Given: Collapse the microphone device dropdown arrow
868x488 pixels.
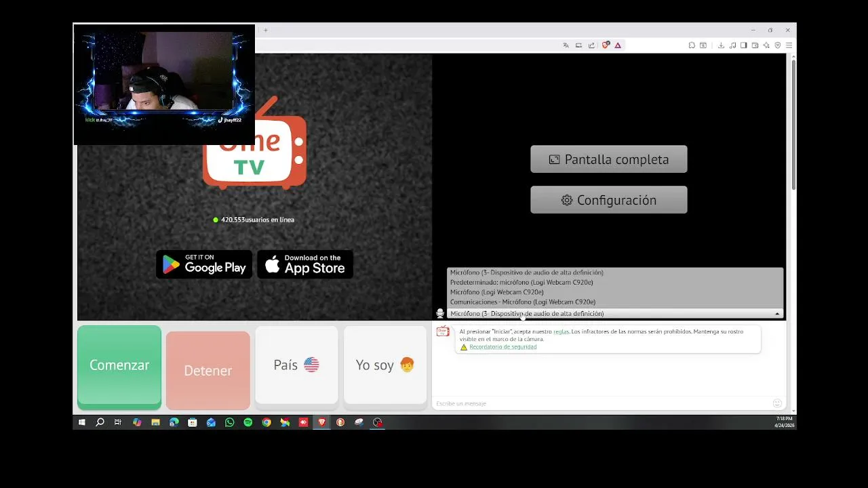Looking at the screenshot, I should click(x=777, y=314).
